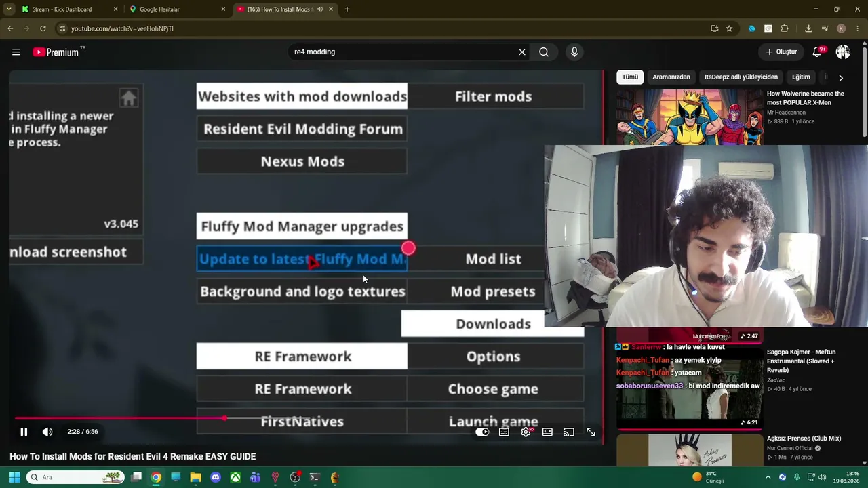Open File Explorer from the taskbar
The width and height of the screenshot is (868, 488).
[x=196, y=477]
